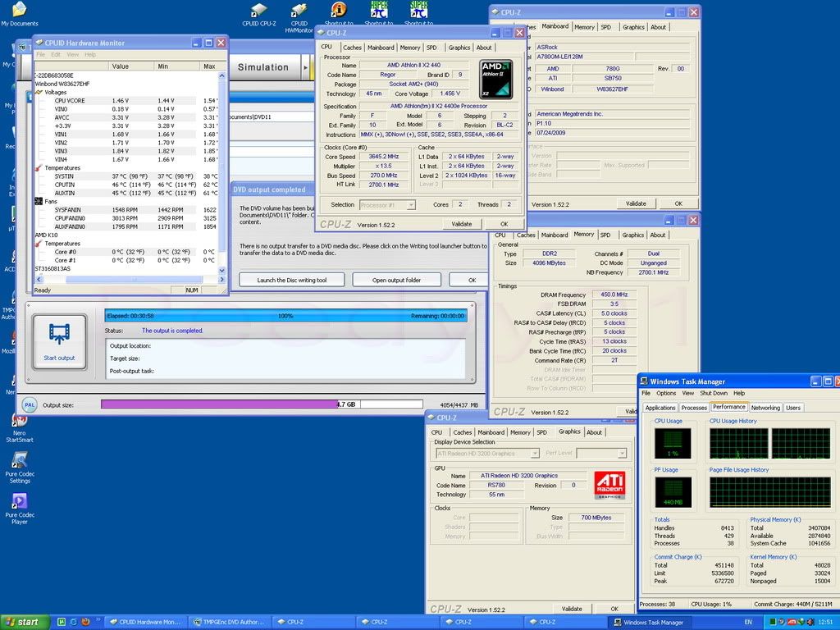
Task: Click Validate in the CPU-Z Graphics window
Action: (x=572, y=609)
